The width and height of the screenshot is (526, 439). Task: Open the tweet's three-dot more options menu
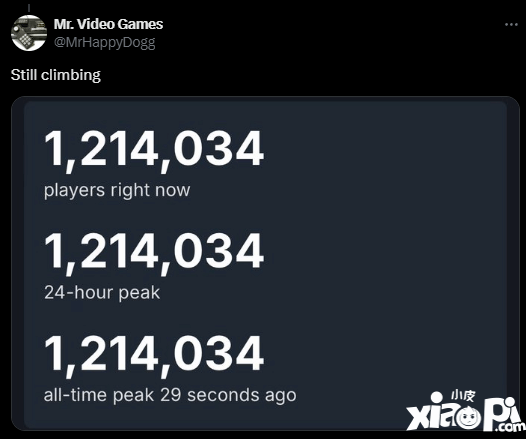pos(511,24)
